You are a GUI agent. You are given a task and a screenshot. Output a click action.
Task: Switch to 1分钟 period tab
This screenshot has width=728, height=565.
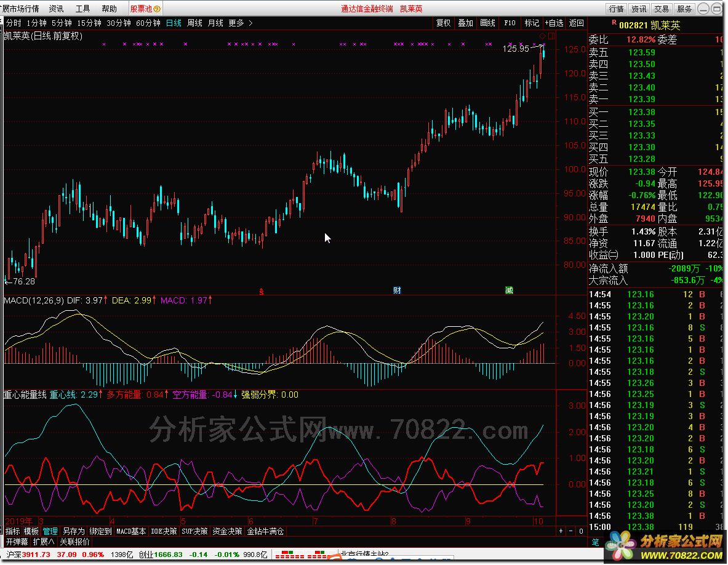[37, 23]
